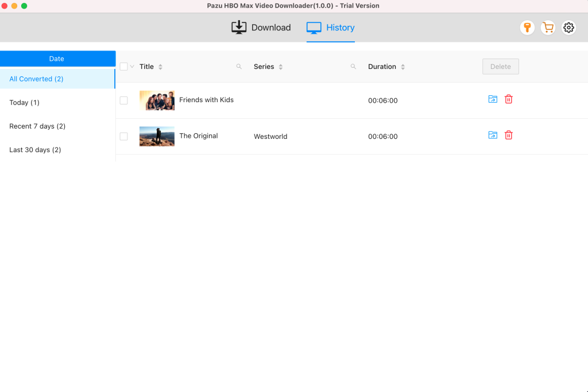Click the Series column header label
This screenshot has width=588, height=392.
pyautogui.click(x=264, y=67)
